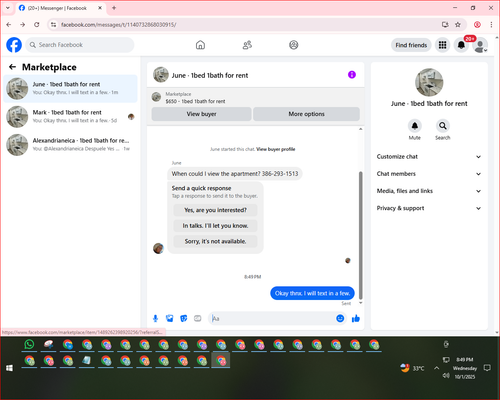
Task: Send quick response 'Sorry, it's not available.'
Action: pos(215,241)
